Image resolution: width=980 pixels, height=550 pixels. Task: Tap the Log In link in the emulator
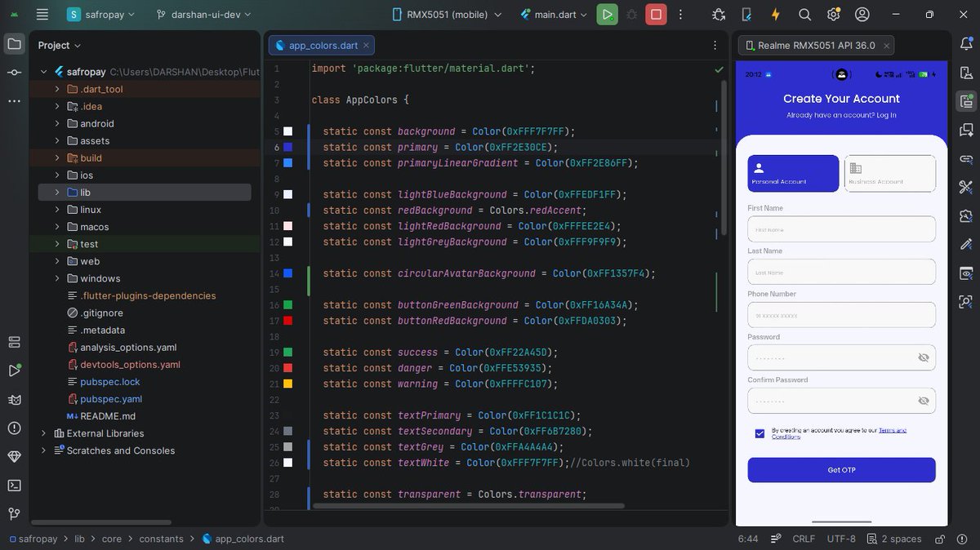click(886, 115)
